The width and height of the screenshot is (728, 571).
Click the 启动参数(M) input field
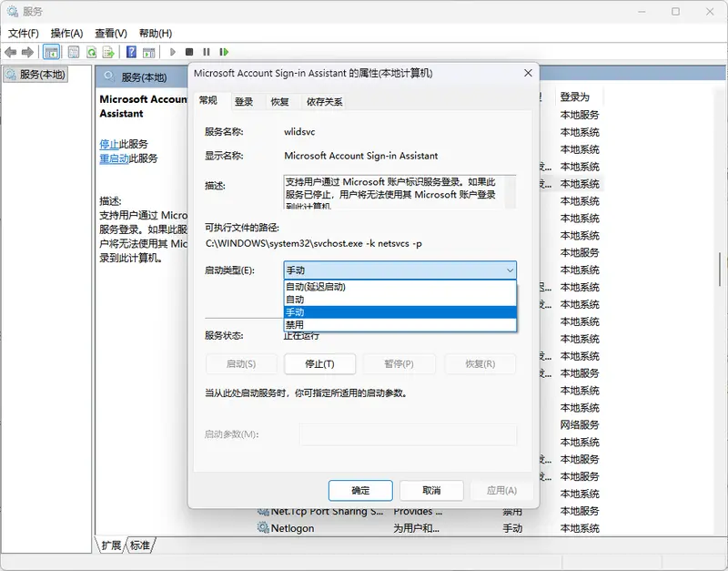[x=408, y=434]
